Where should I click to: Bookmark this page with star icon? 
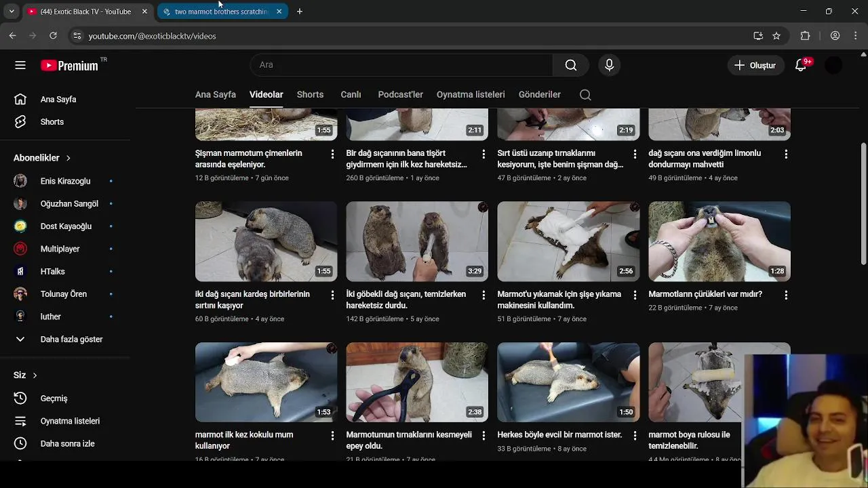[x=776, y=36]
